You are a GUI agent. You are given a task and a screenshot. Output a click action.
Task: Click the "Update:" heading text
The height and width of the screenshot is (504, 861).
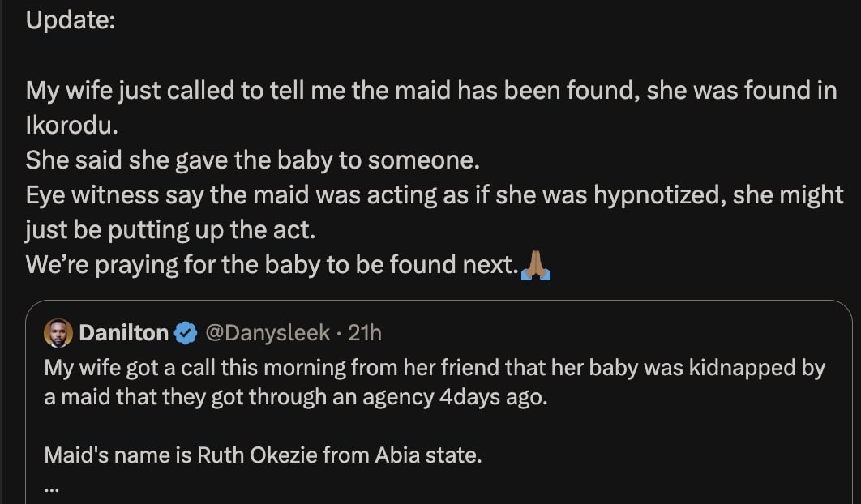point(71,22)
